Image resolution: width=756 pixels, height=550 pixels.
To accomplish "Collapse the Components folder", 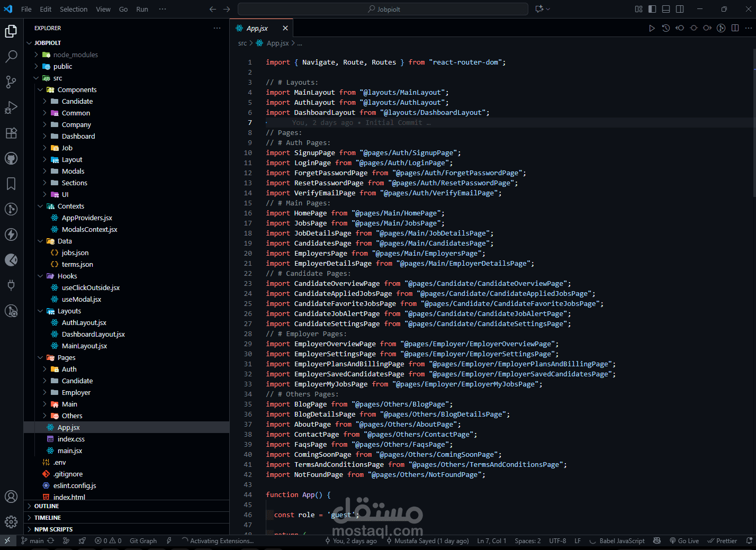I will [77, 89].
